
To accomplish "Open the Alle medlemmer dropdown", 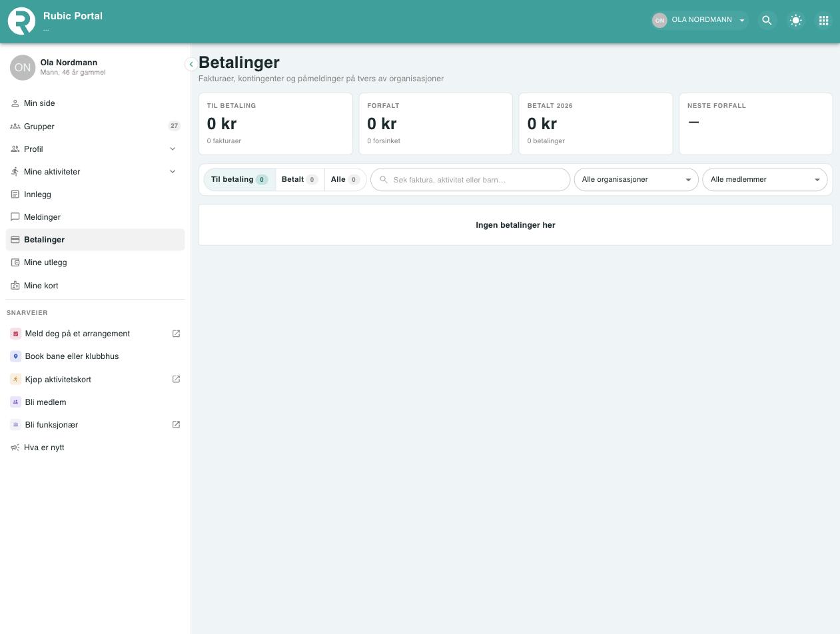I will (765, 179).
